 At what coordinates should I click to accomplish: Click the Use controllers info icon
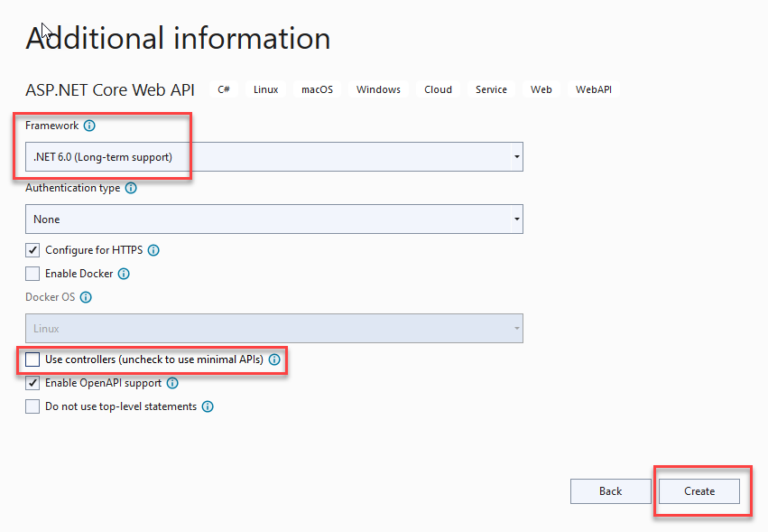click(x=275, y=360)
